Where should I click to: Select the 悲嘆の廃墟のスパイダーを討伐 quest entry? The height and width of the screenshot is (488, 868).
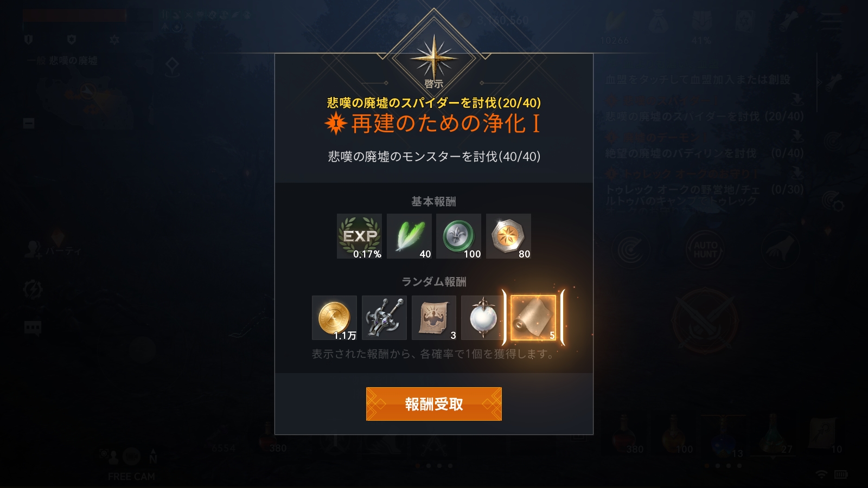705,116
